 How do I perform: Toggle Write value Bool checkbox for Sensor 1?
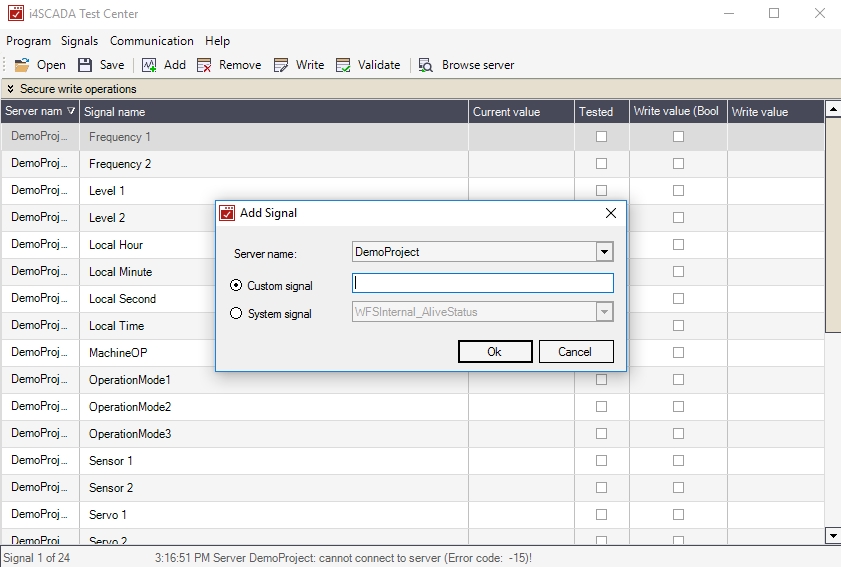click(678, 461)
